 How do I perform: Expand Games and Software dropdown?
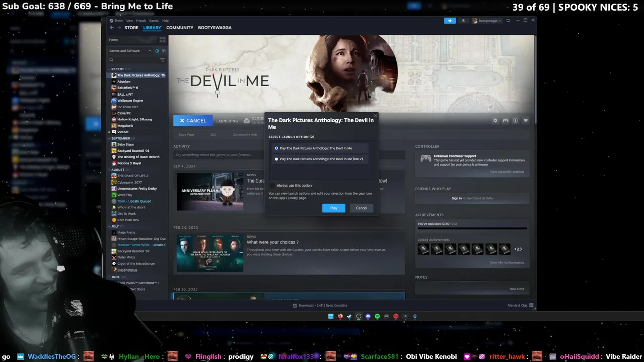pyautogui.click(x=130, y=51)
